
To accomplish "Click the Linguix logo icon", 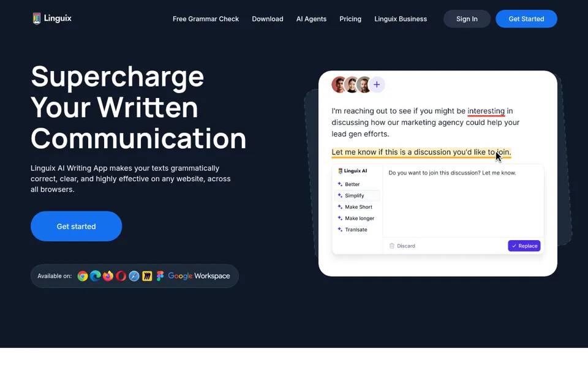I will (x=36, y=18).
